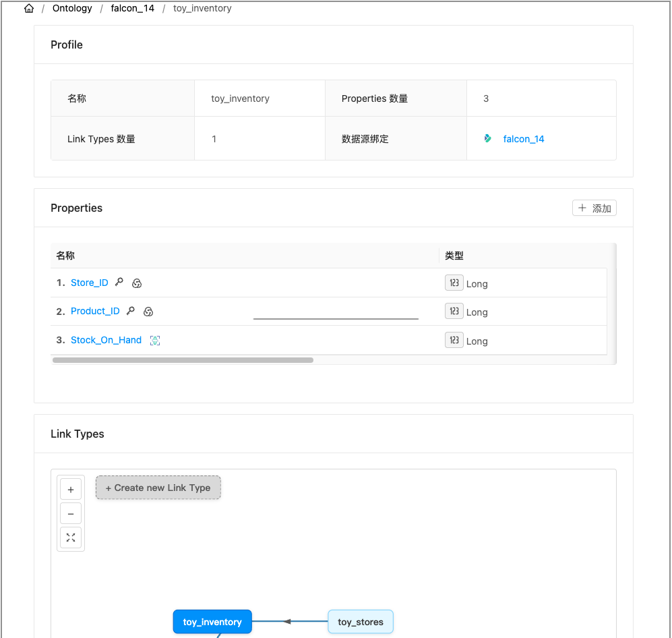Viewport: 672px width, 638px height.
Task: Open falcon_14 breadcrumb link
Action: [x=132, y=8]
